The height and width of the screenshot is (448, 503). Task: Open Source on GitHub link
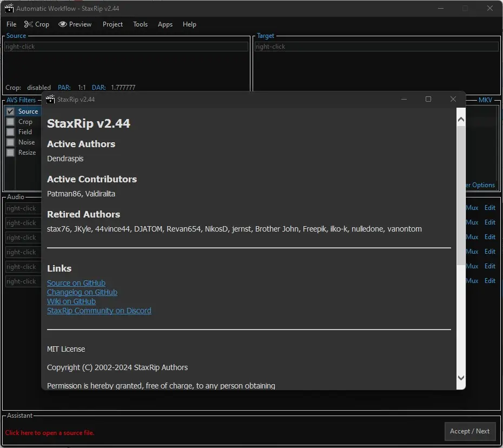[x=76, y=283]
